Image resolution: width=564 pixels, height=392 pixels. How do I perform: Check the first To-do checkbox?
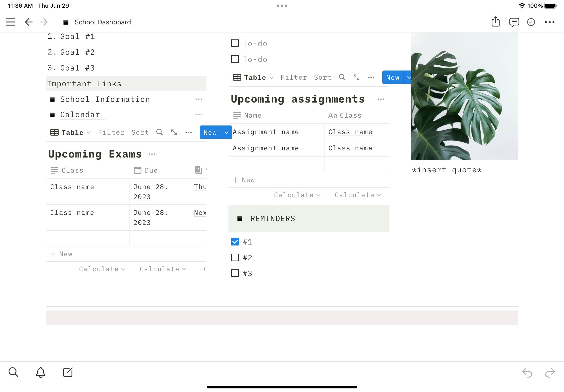[x=235, y=43]
